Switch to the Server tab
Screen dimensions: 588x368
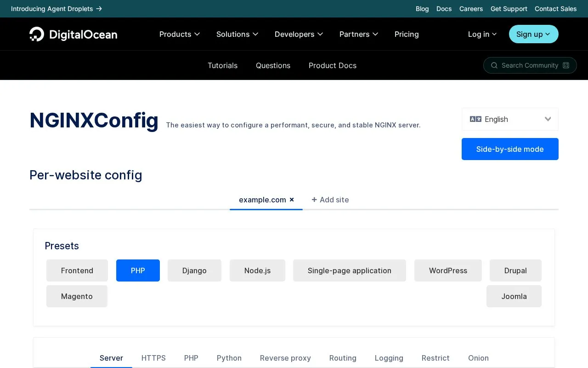111,358
